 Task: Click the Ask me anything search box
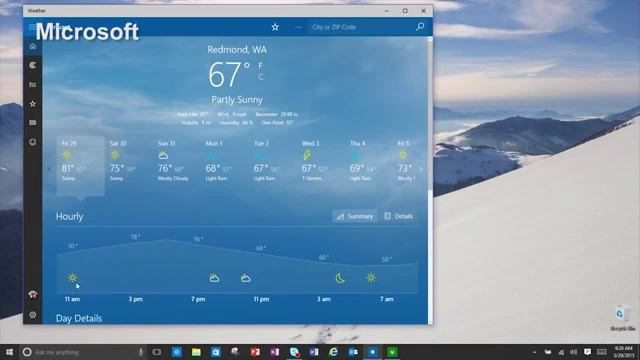(x=84, y=352)
